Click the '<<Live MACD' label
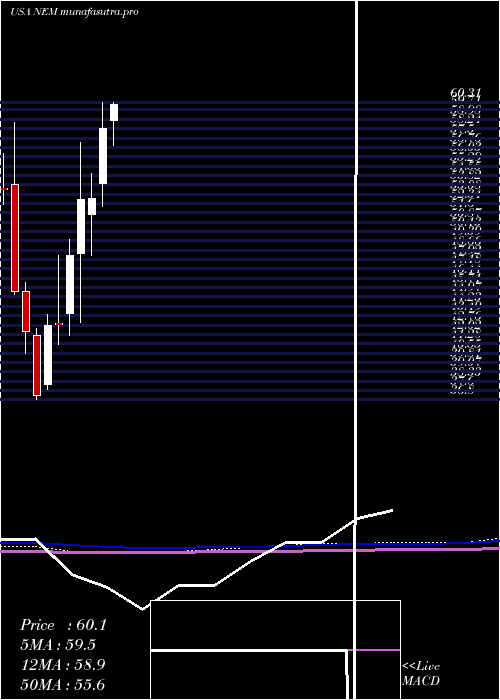 421,674
